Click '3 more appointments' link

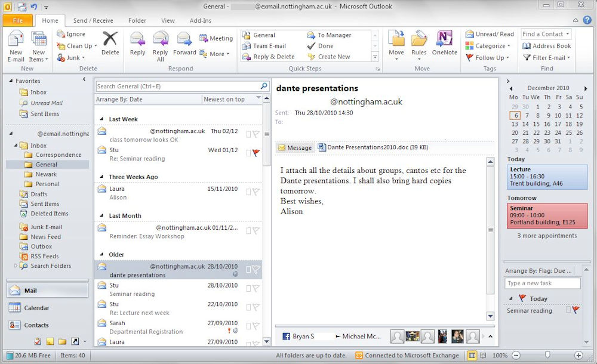(547, 236)
